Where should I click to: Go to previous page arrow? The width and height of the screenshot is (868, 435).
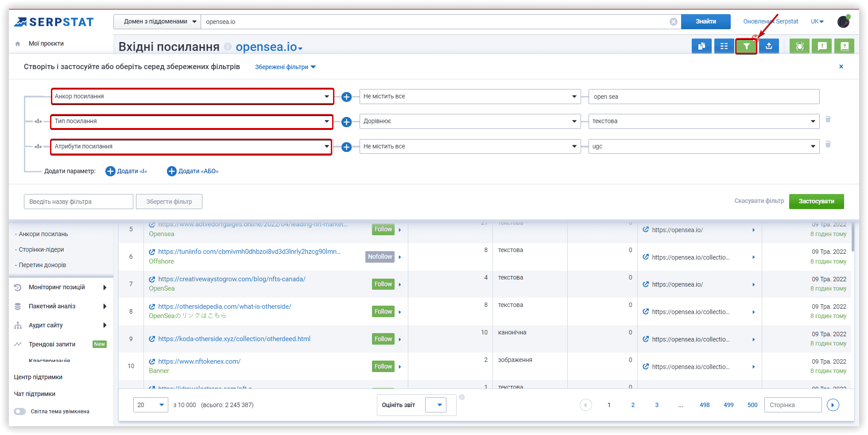coord(586,405)
